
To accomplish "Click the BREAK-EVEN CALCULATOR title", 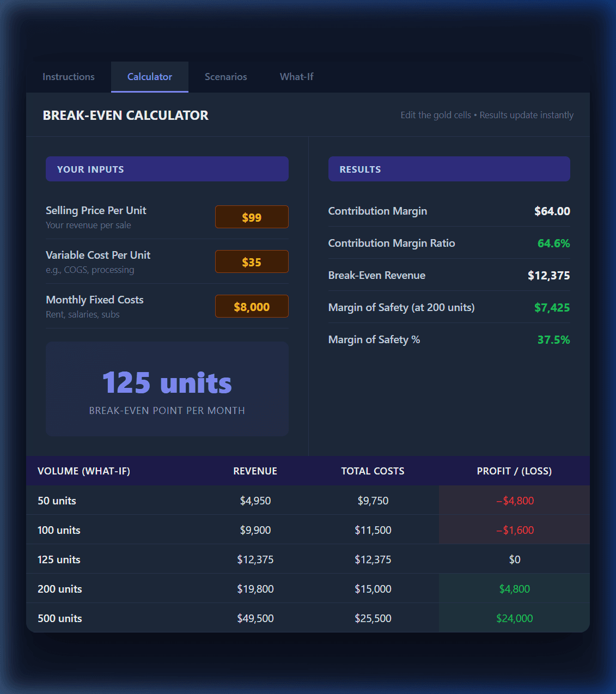I will [126, 115].
